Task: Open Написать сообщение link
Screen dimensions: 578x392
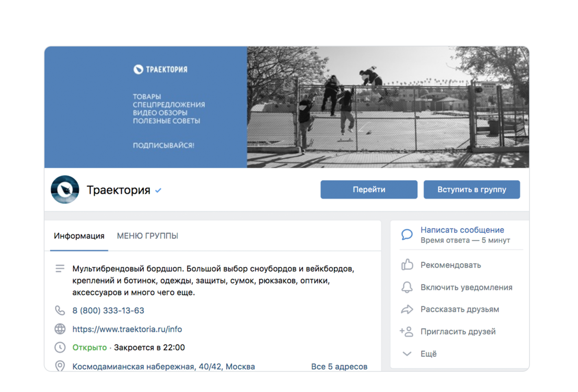Action: point(462,230)
